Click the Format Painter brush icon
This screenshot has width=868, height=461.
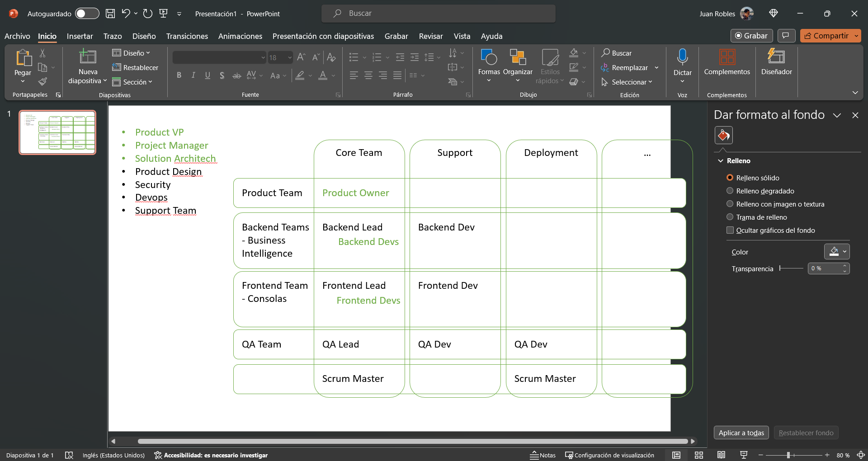42,82
